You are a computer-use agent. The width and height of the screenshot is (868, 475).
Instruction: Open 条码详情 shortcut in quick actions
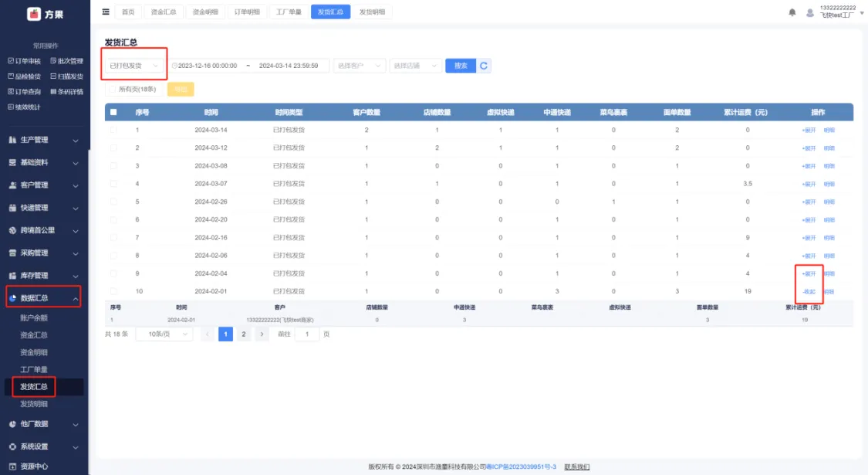pos(66,91)
